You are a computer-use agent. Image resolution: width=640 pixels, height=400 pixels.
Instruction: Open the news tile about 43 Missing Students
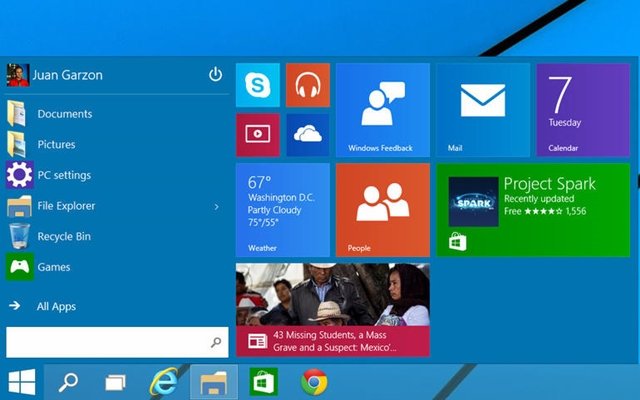click(333, 310)
